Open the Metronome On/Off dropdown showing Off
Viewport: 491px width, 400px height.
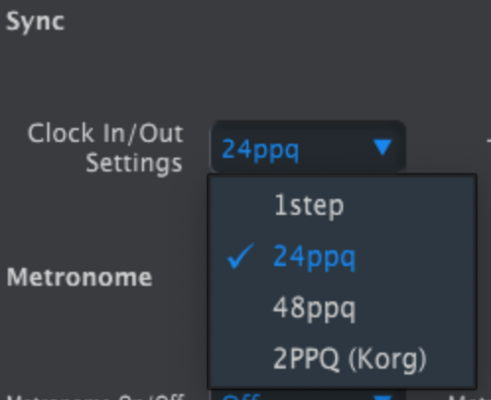tap(308, 395)
